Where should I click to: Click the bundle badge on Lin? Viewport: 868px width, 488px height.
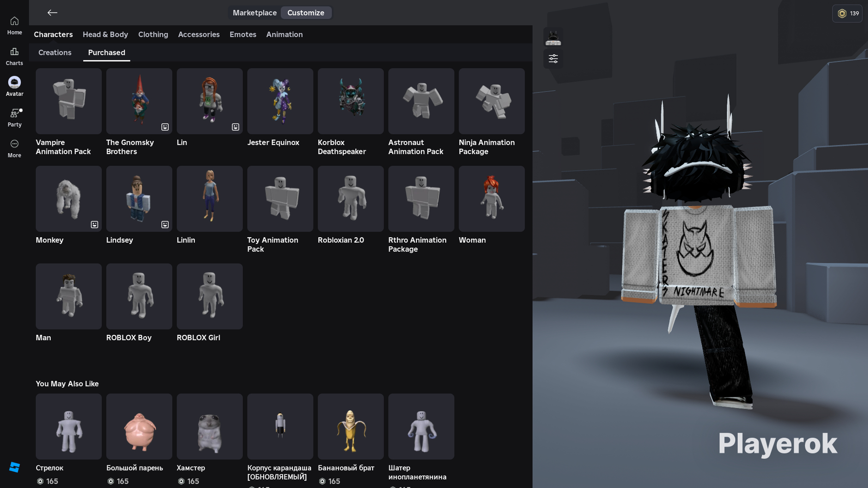coord(235,127)
